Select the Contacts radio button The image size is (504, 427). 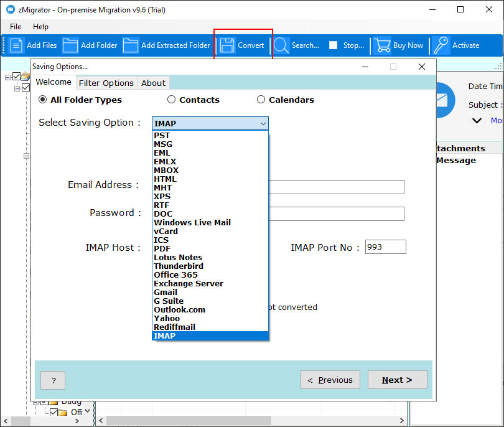171,100
